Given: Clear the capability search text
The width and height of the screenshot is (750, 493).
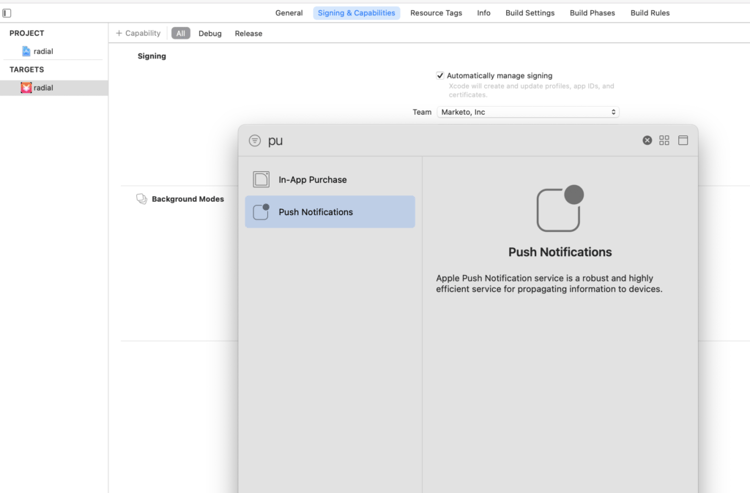Looking at the screenshot, I should (x=647, y=140).
